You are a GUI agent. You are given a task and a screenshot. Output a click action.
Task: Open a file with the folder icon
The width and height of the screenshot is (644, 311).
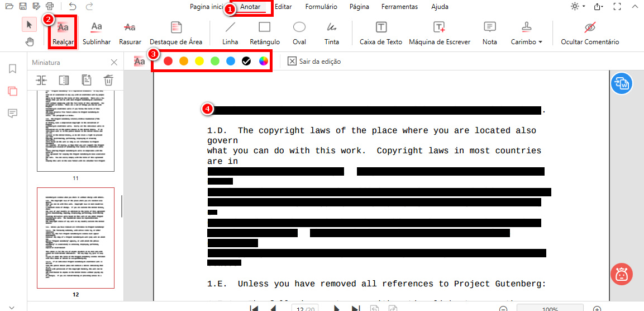(9, 6)
